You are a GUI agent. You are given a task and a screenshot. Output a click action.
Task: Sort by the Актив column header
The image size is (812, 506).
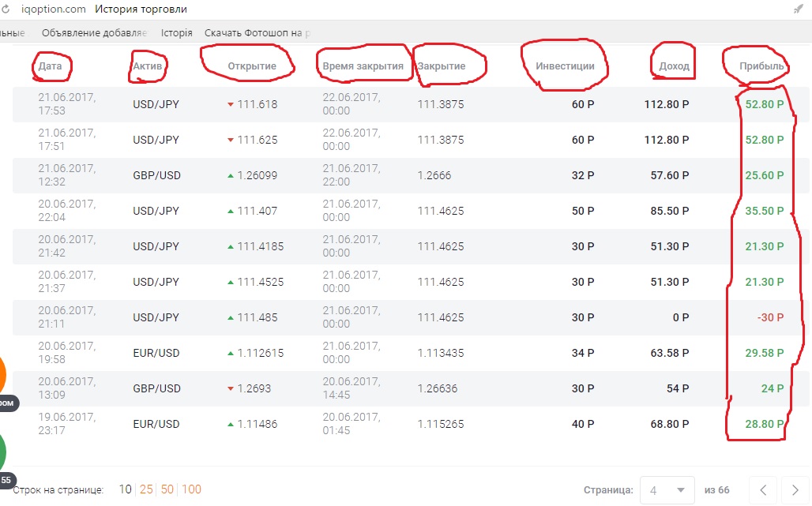147,66
